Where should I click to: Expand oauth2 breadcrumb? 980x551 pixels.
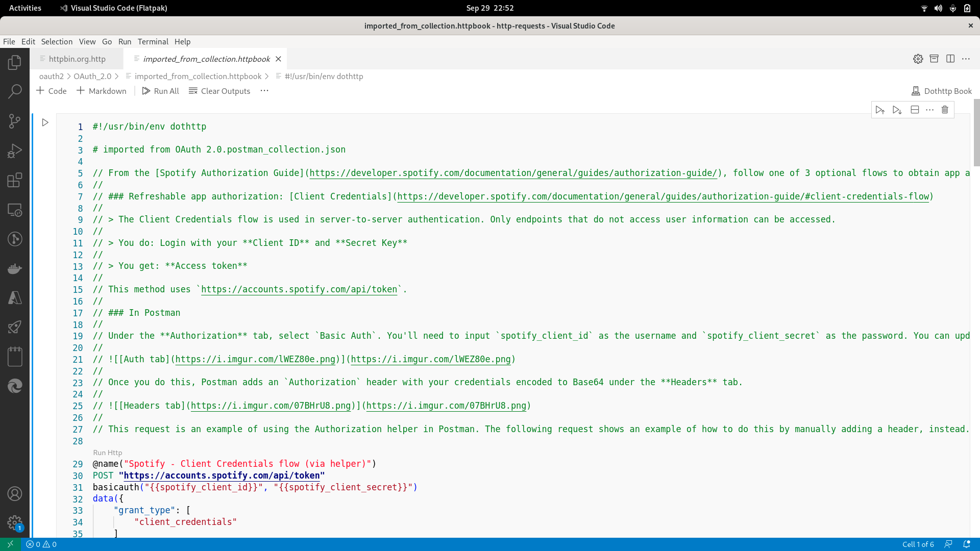pos(51,76)
